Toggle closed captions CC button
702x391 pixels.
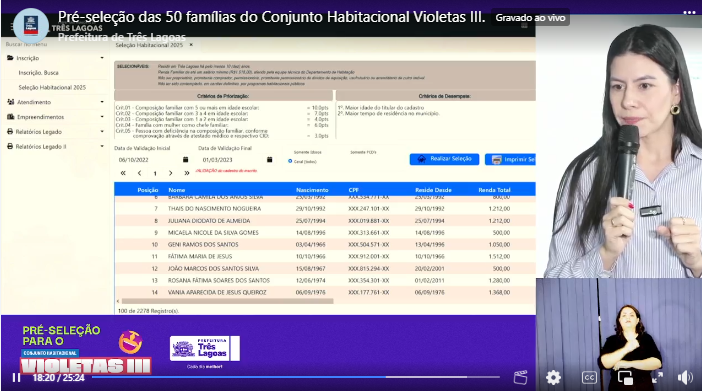pos(589,378)
